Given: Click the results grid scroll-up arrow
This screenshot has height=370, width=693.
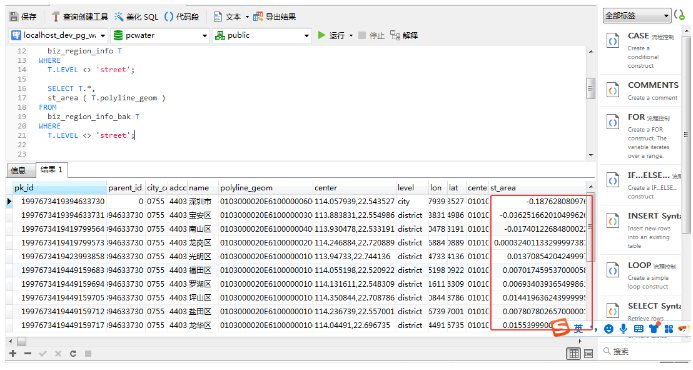Looking at the screenshot, I should (x=590, y=187).
